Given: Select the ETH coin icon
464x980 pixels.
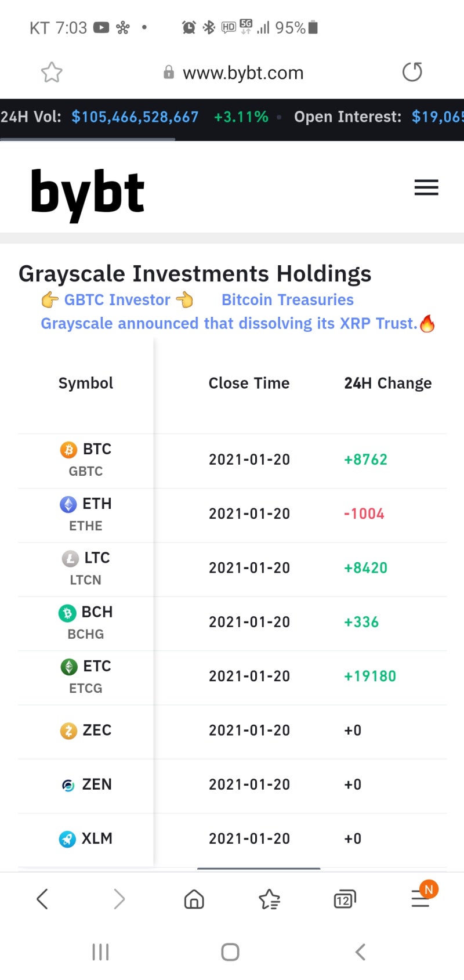Looking at the screenshot, I should (x=68, y=504).
